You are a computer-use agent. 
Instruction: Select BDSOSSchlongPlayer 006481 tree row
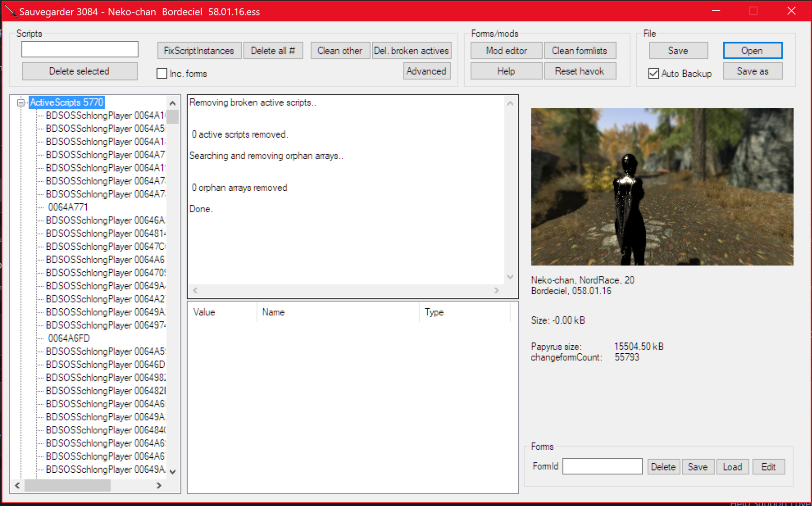(105, 233)
